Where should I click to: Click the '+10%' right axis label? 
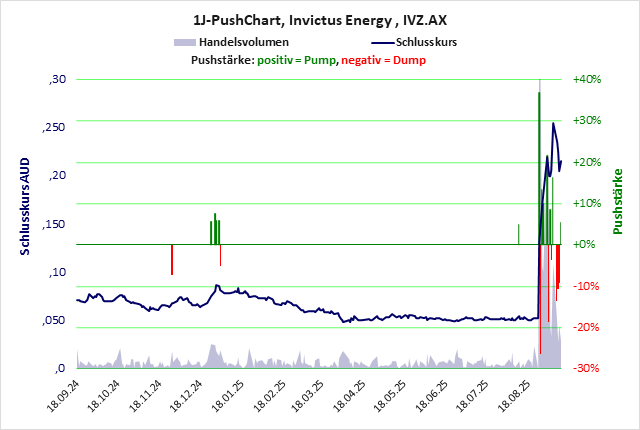coord(587,203)
